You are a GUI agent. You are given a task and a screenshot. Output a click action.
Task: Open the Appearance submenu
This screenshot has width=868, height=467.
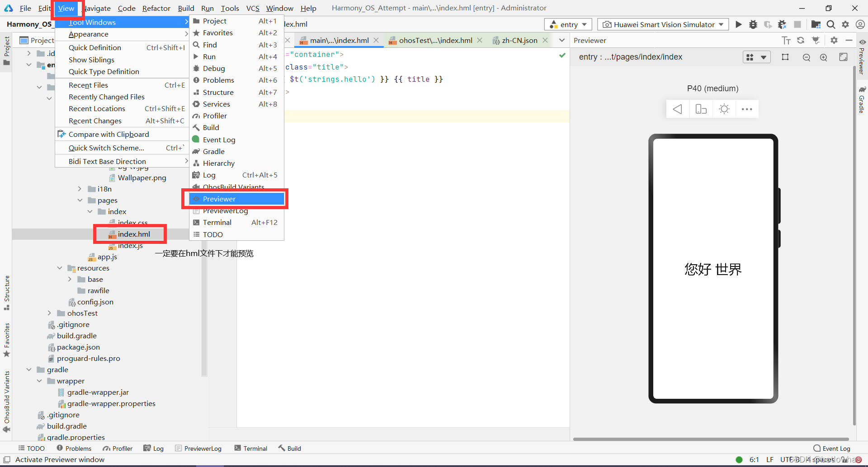(x=122, y=34)
